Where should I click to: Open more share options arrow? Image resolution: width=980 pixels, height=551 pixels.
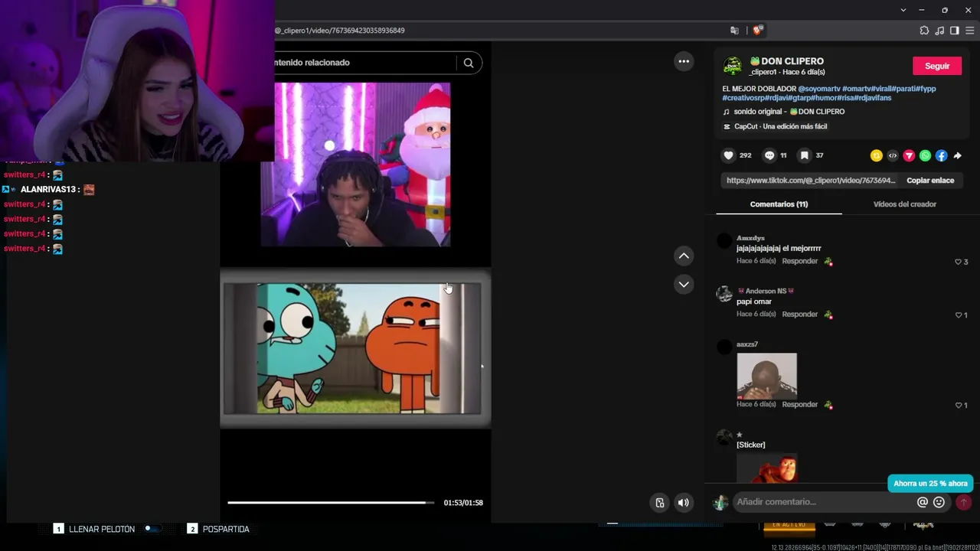[957, 155]
